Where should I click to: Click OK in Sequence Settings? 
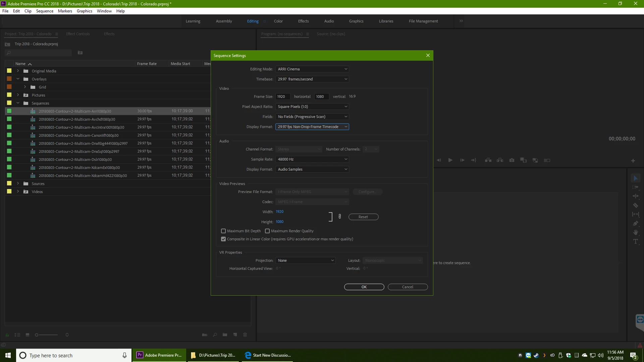tap(364, 287)
